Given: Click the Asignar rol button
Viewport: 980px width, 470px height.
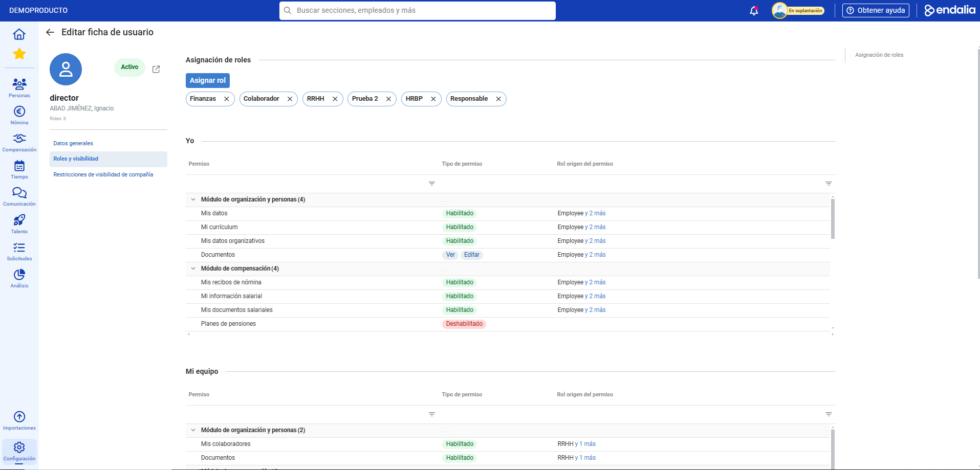Looking at the screenshot, I should pyautogui.click(x=207, y=80).
